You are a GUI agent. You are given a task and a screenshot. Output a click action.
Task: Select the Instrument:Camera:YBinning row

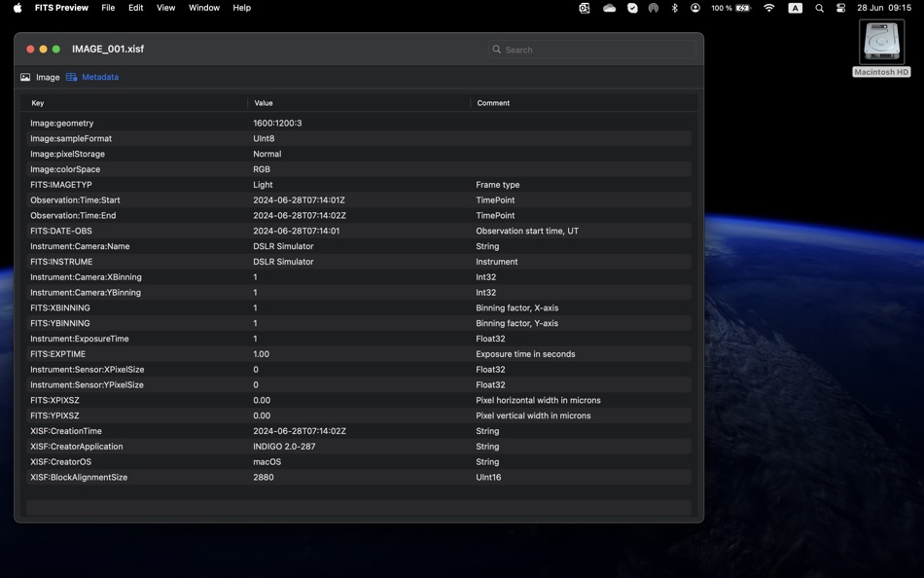(359, 293)
